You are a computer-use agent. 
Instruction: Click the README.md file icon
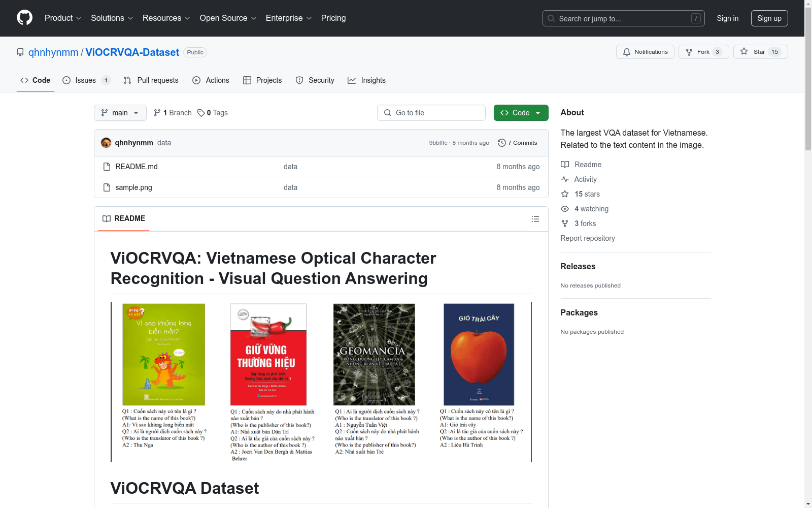coord(107,167)
